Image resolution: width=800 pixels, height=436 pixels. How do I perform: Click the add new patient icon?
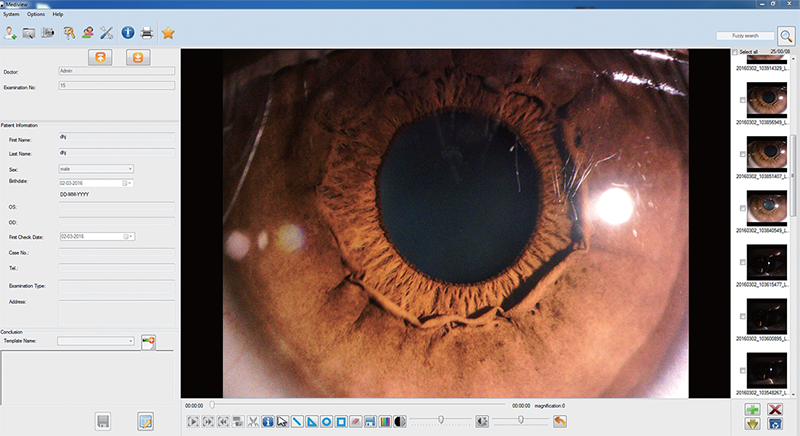tap(11, 34)
